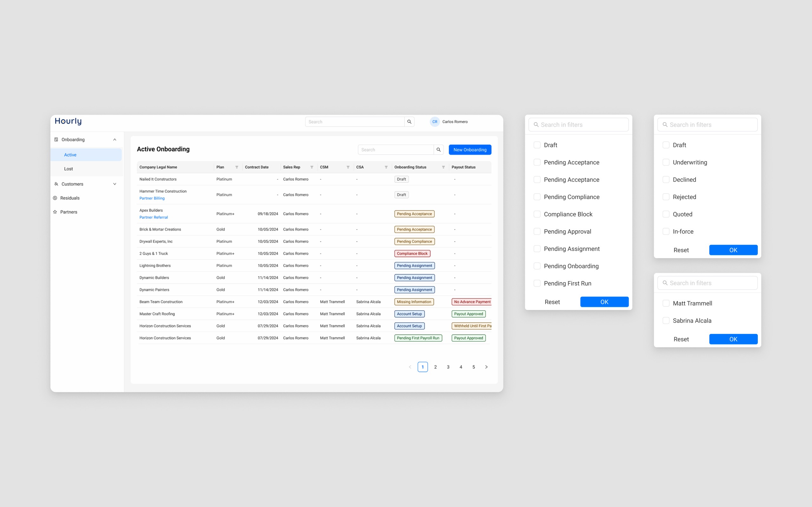Go to next page arrow
The image size is (812, 507).
pyautogui.click(x=486, y=367)
